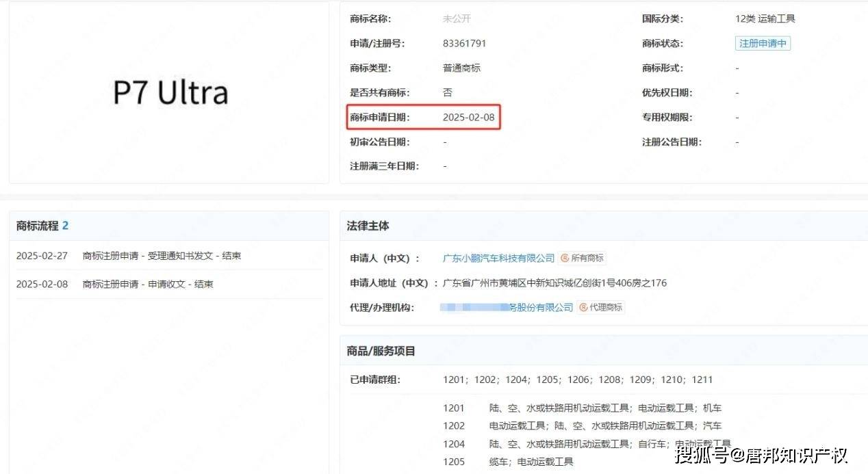Click the 注册公告日期 field label
Image resolution: width=868 pixels, height=474 pixels.
(x=672, y=142)
